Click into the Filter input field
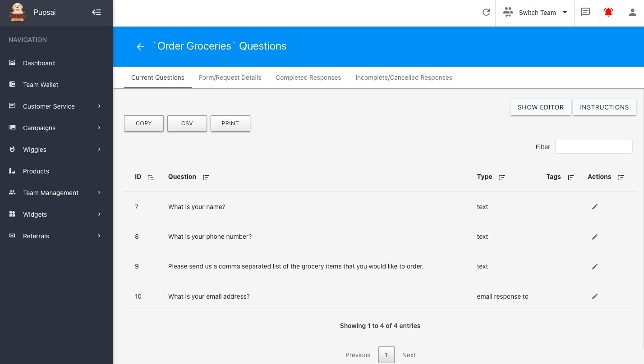Screen dimensions: 644x364 [x=593, y=147]
